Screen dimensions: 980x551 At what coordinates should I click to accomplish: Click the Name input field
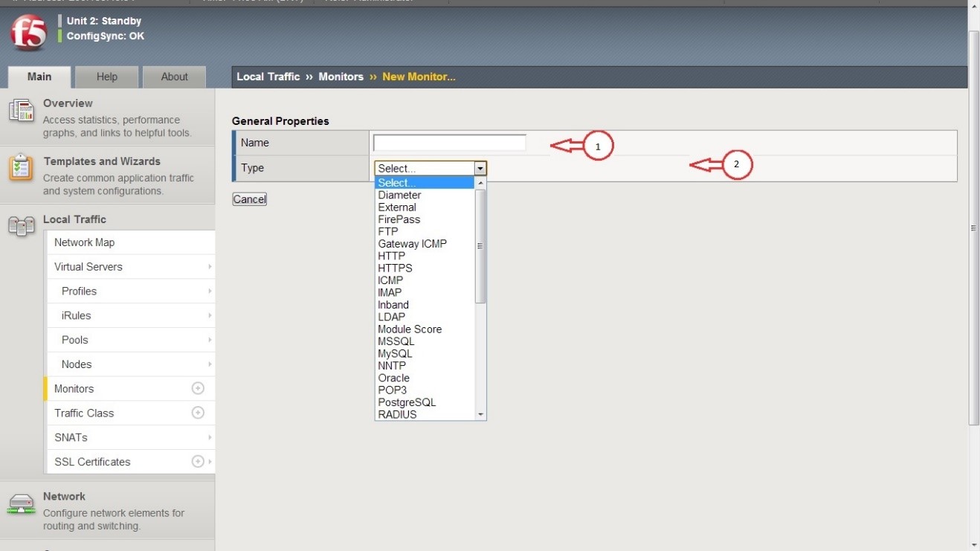449,143
